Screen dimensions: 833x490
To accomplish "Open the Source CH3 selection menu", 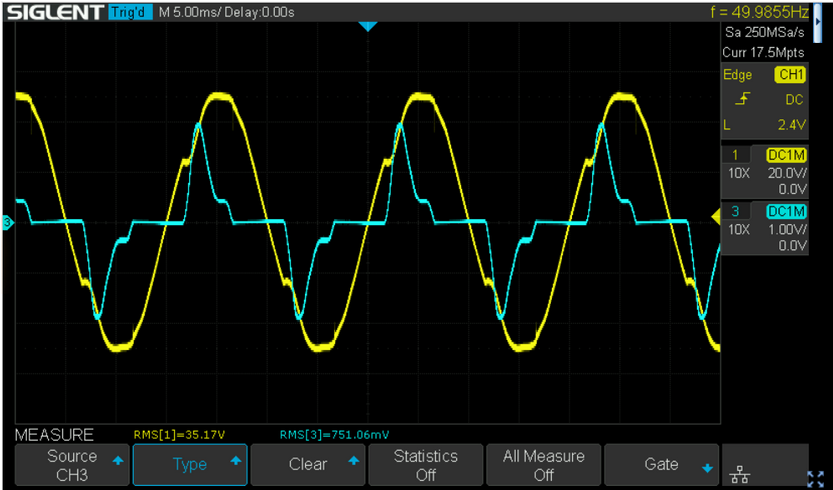I will [72, 465].
